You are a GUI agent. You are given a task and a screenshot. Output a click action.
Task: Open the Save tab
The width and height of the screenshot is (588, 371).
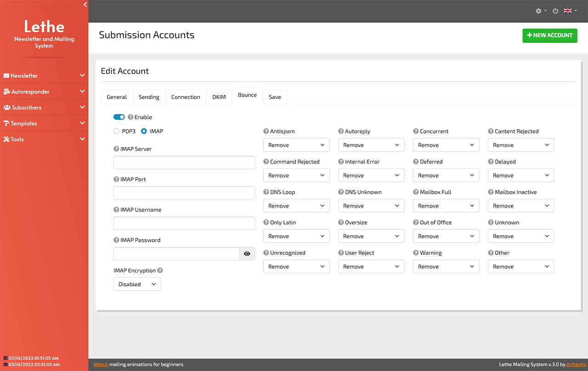275,97
